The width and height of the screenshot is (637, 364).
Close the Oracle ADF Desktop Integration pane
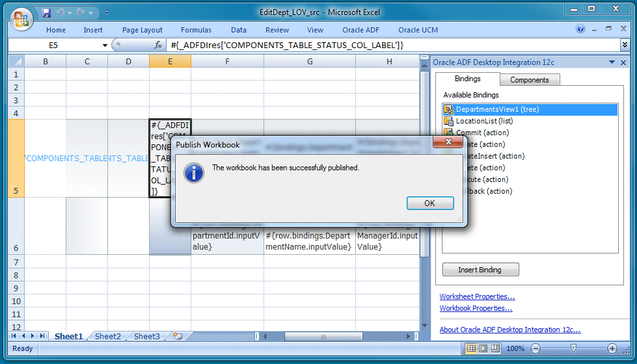pyautogui.click(x=623, y=62)
